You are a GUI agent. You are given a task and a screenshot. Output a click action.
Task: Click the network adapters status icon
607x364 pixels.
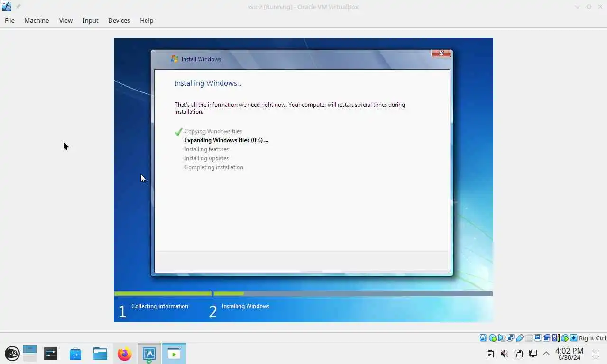point(511,338)
